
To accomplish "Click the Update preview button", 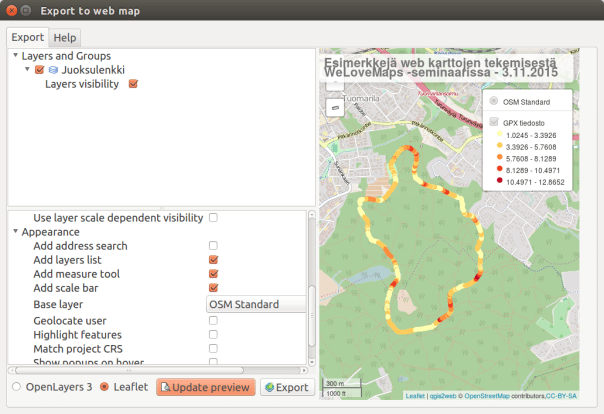I will click(x=206, y=387).
